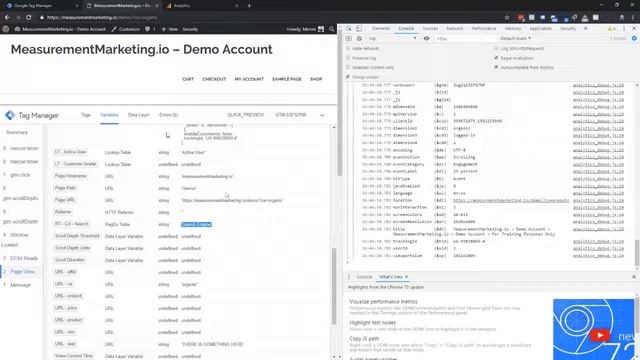
Task: Select the Summary item in event list
Action: click(x=17, y=132)
